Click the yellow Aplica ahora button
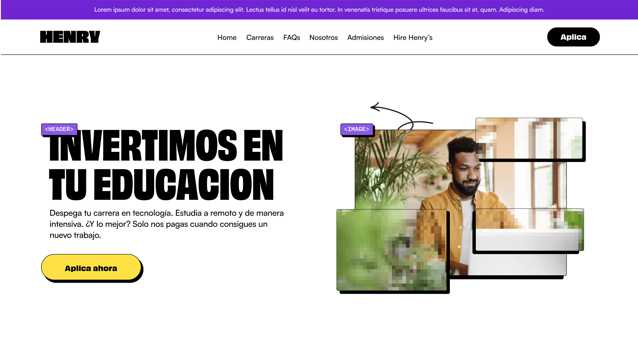638x364 pixels. 91,268
